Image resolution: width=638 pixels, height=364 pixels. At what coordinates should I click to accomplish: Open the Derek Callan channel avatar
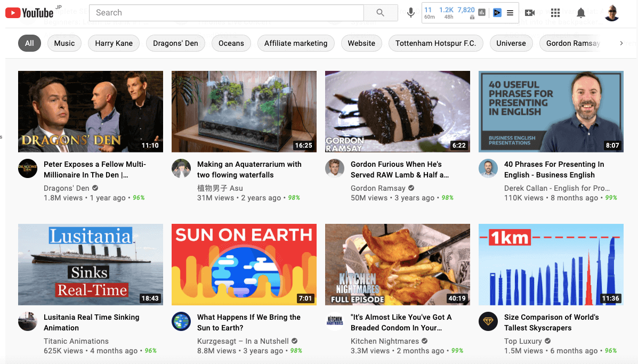[488, 168]
